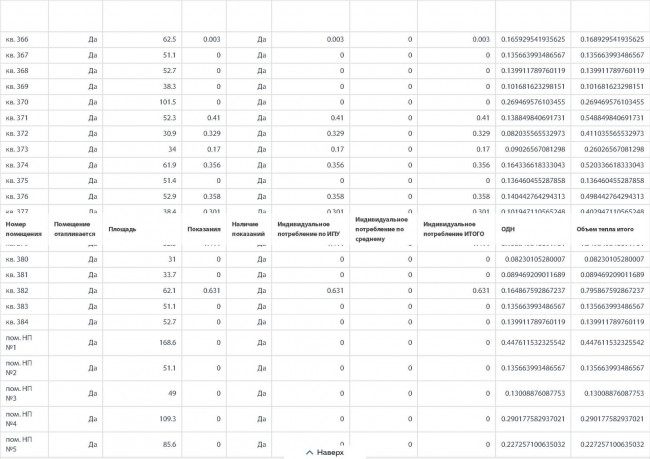
Task: Click total heat value 0.168929541935625
Action: click(x=612, y=39)
